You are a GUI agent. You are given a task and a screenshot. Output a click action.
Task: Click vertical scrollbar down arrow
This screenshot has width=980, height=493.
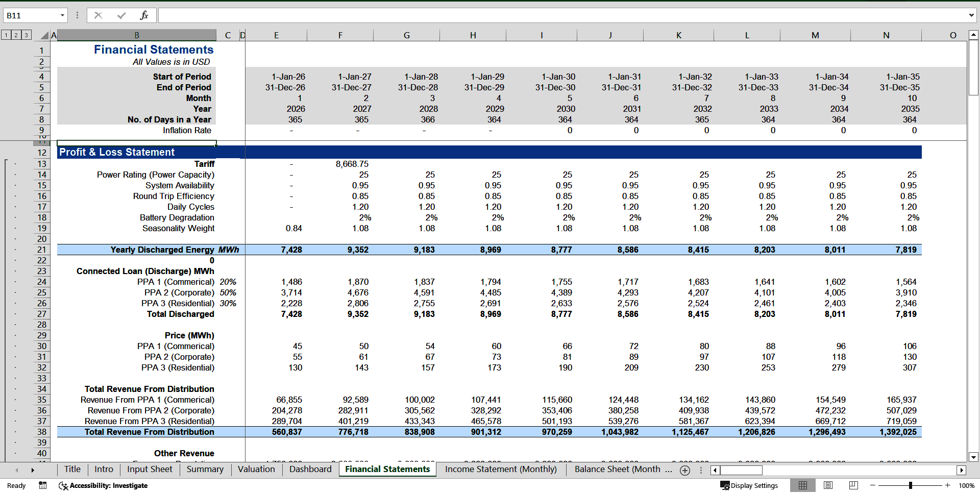coord(973,457)
